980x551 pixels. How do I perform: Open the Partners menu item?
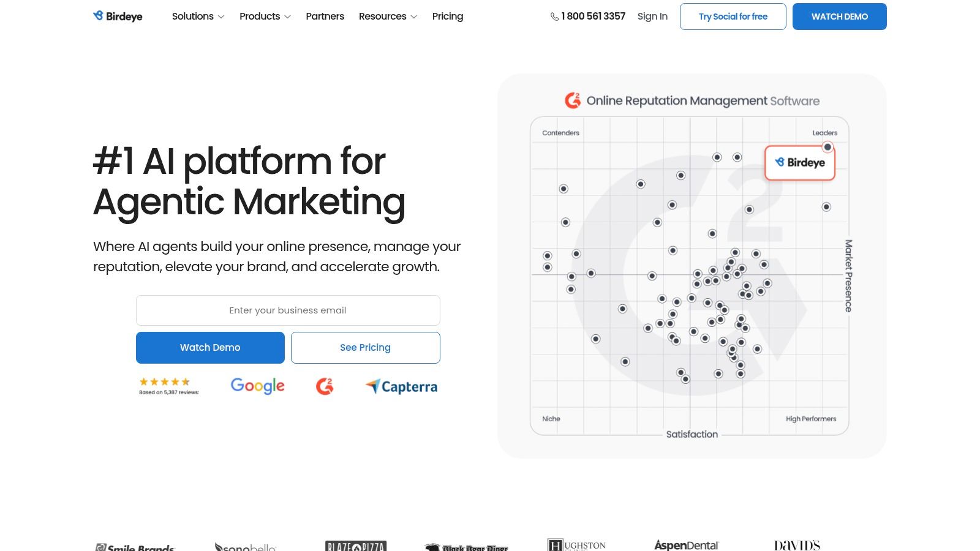point(325,17)
